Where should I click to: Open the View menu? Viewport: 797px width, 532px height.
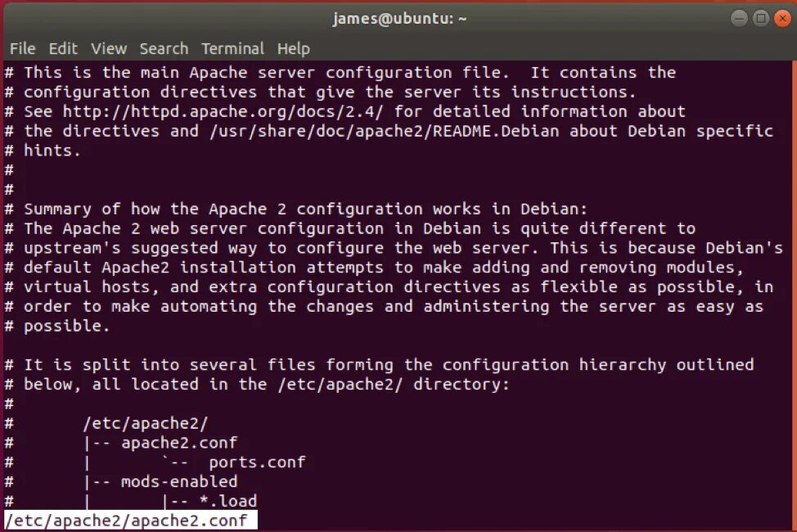tap(109, 49)
